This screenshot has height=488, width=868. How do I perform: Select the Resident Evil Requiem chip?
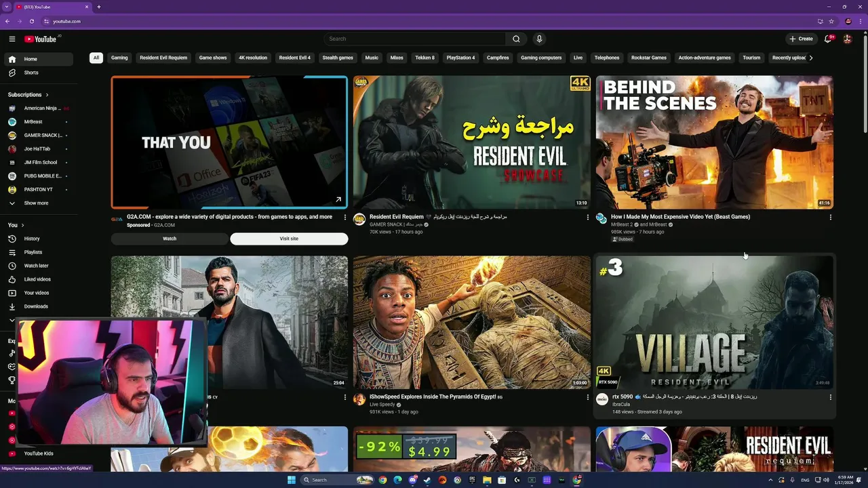click(163, 58)
